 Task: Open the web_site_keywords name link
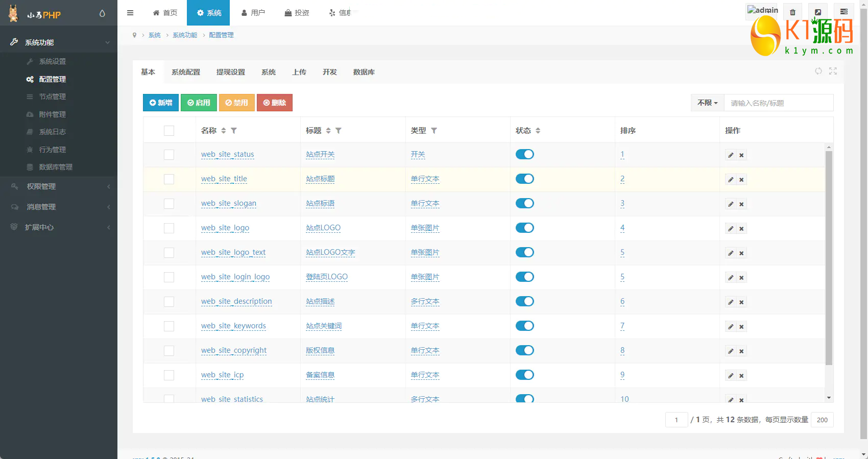pos(233,326)
